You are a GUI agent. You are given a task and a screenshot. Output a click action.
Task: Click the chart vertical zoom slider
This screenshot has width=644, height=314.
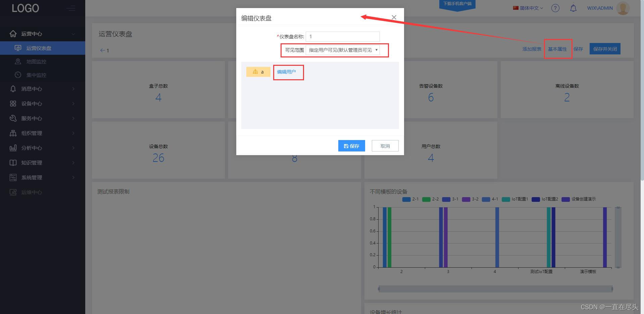coord(618,237)
